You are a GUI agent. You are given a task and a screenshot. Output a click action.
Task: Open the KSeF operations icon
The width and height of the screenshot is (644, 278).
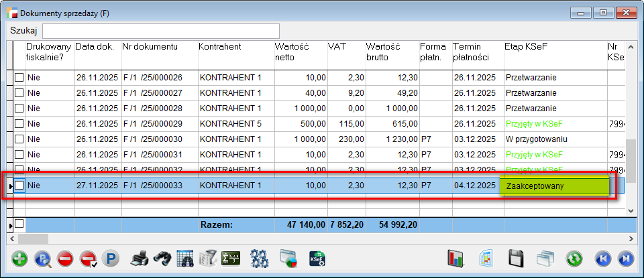point(317,259)
